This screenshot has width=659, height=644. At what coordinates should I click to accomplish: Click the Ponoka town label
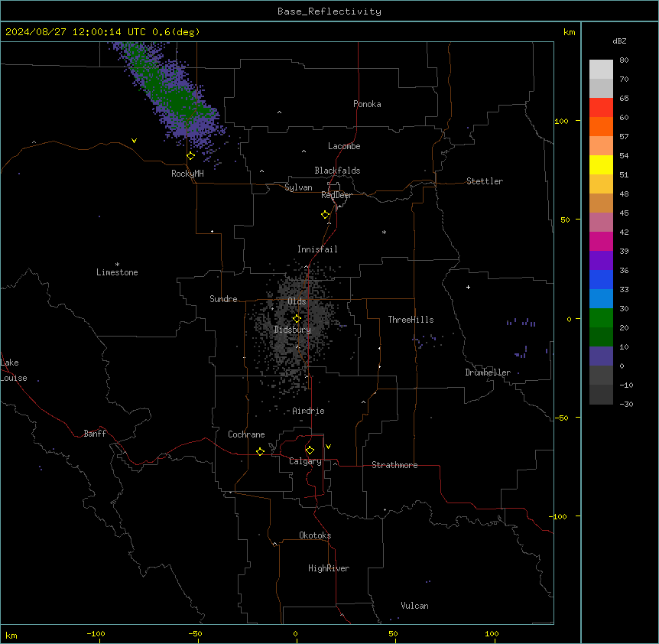[367, 104]
